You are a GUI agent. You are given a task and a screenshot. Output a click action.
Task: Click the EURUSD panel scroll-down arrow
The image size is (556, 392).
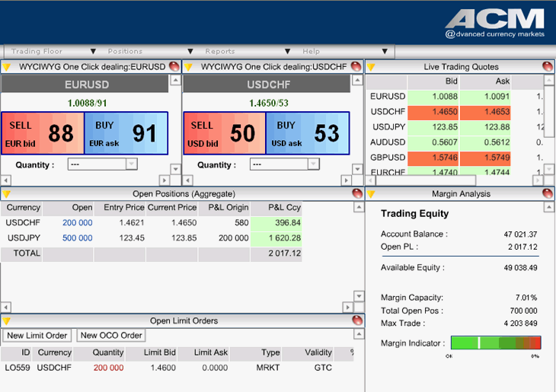(175, 169)
